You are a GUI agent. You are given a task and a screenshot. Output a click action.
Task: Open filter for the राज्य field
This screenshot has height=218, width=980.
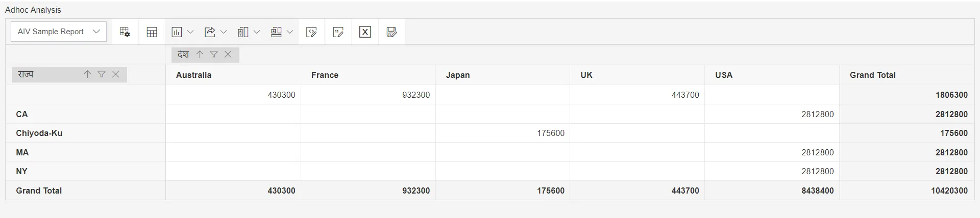click(x=102, y=74)
